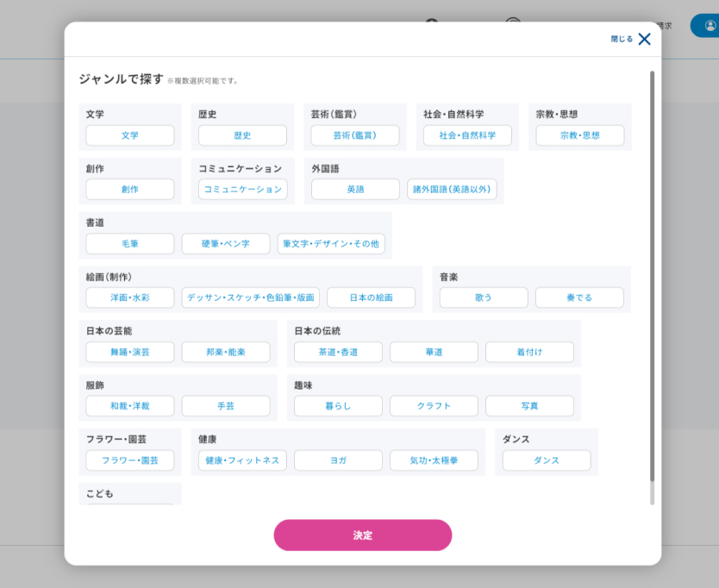Image resolution: width=719 pixels, height=588 pixels.
Task: Pick the 茶道・香道 tradition option
Action: (x=338, y=353)
